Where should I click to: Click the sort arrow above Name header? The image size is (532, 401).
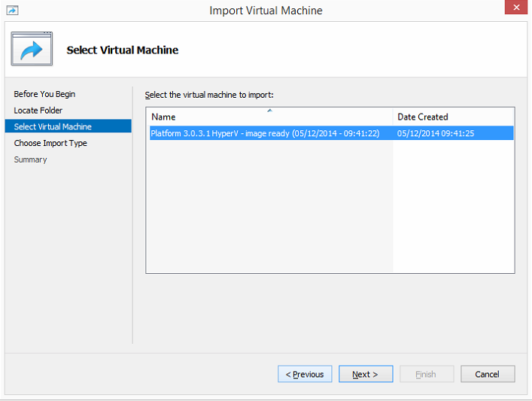point(269,111)
